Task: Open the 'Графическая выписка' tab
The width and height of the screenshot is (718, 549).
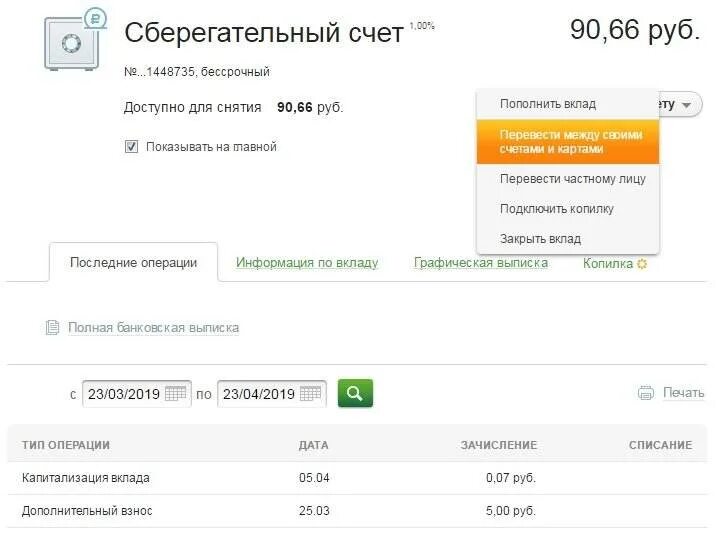Action: [481, 263]
